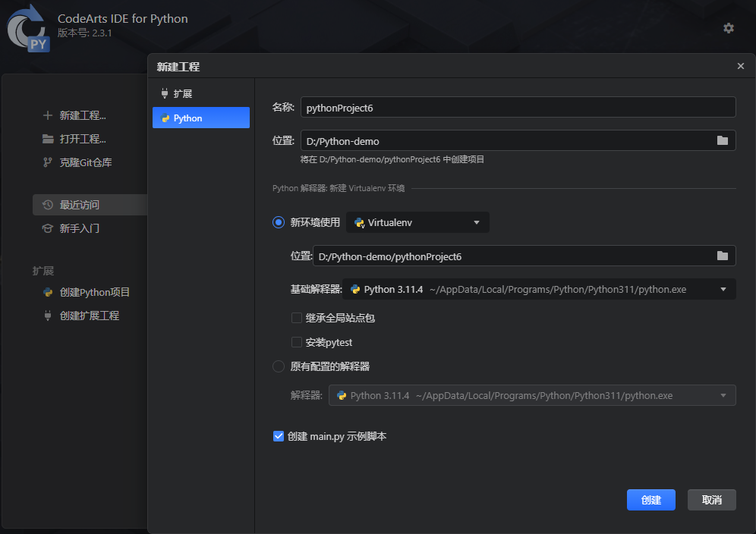Expand the 基础解释器 Python 3.11.4 dropdown

[539, 289]
